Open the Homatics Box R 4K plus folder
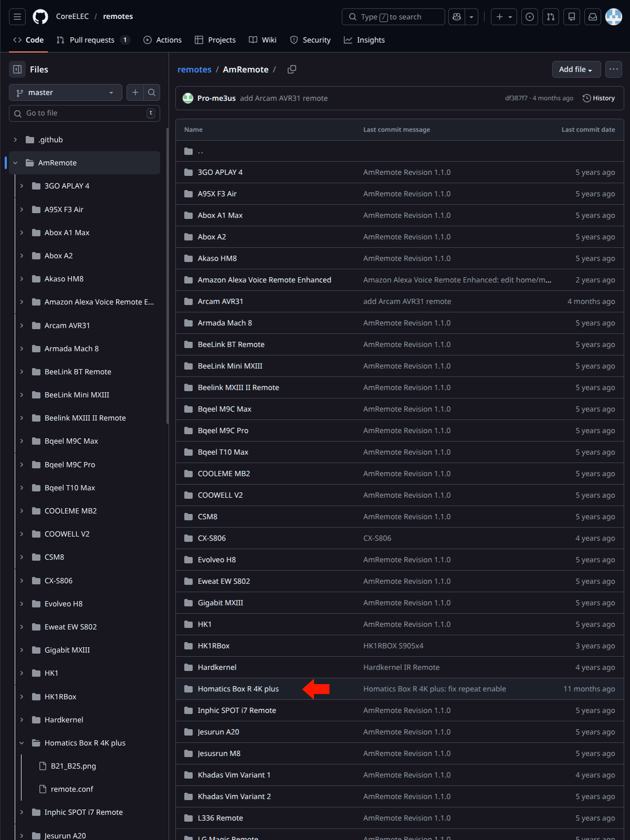Viewport: 630px width, 840px height. pos(238,689)
